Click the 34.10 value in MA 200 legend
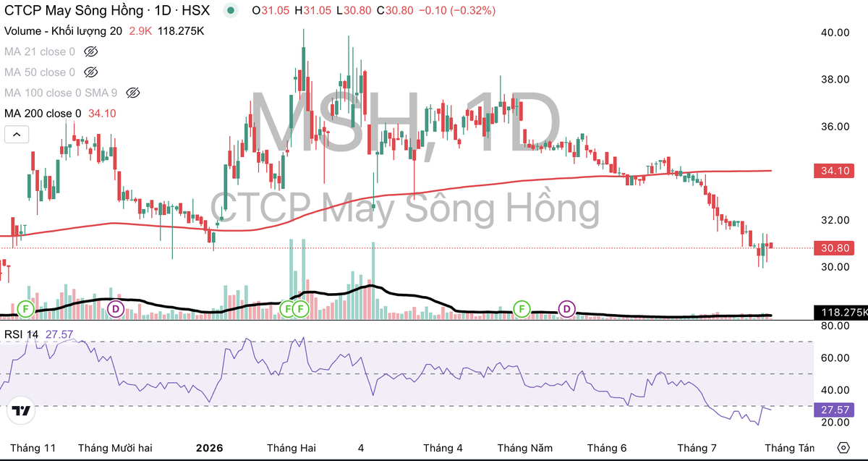Image resolution: width=868 pixels, height=461 pixels. (102, 114)
